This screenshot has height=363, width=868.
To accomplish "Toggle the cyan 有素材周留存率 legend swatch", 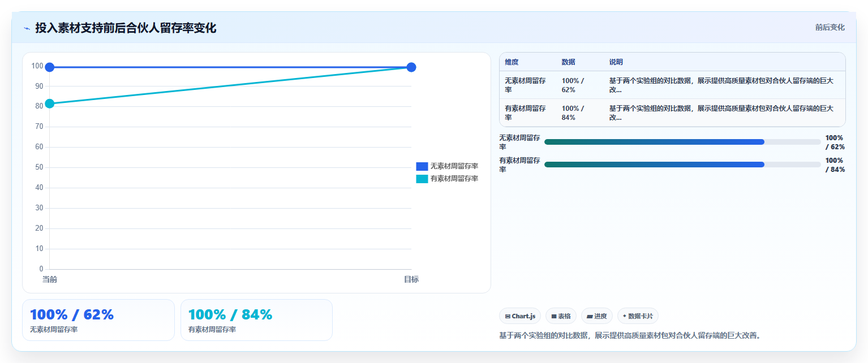I will [422, 179].
